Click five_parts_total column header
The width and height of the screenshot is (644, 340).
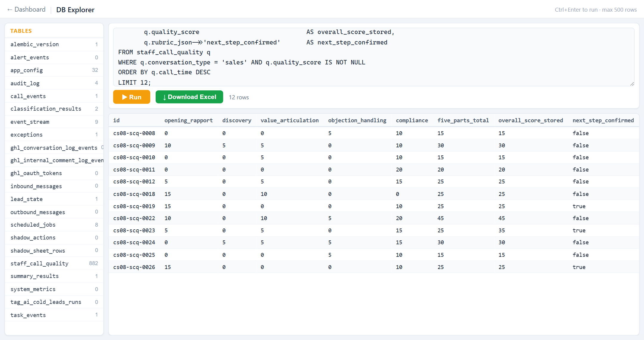click(x=463, y=120)
